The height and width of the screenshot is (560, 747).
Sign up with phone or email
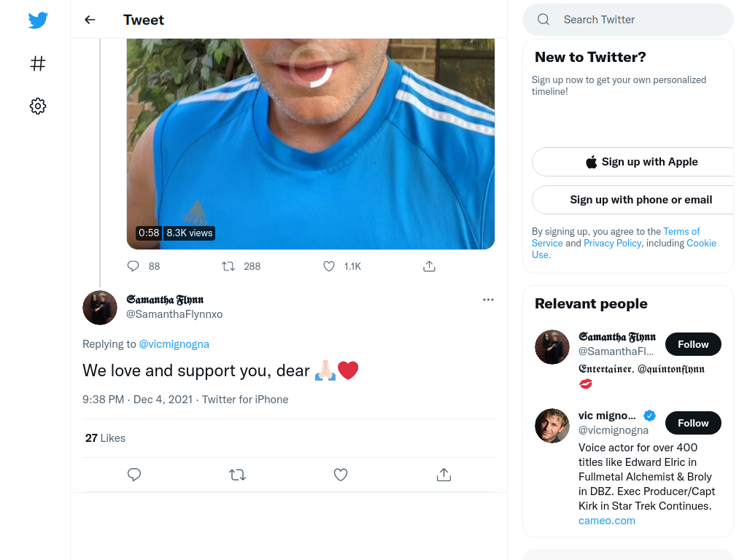tap(641, 200)
